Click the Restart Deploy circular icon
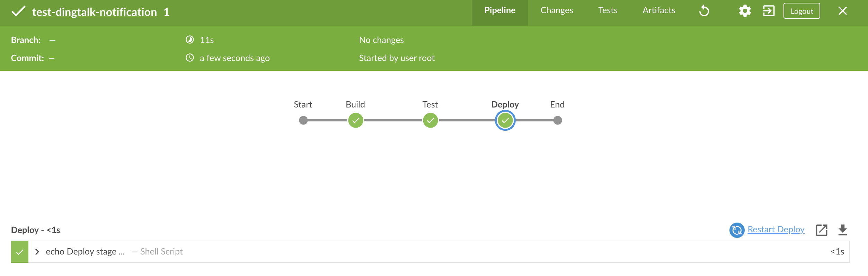This screenshot has width=868, height=276. (737, 230)
